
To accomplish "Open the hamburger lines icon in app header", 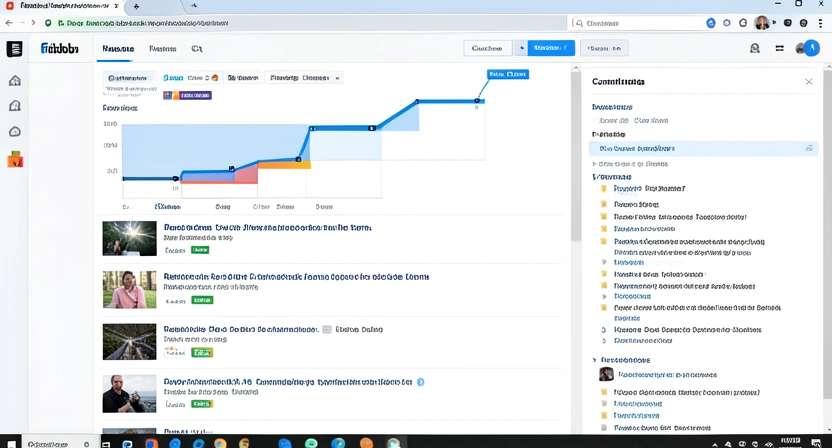I will pyautogui.click(x=779, y=48).
